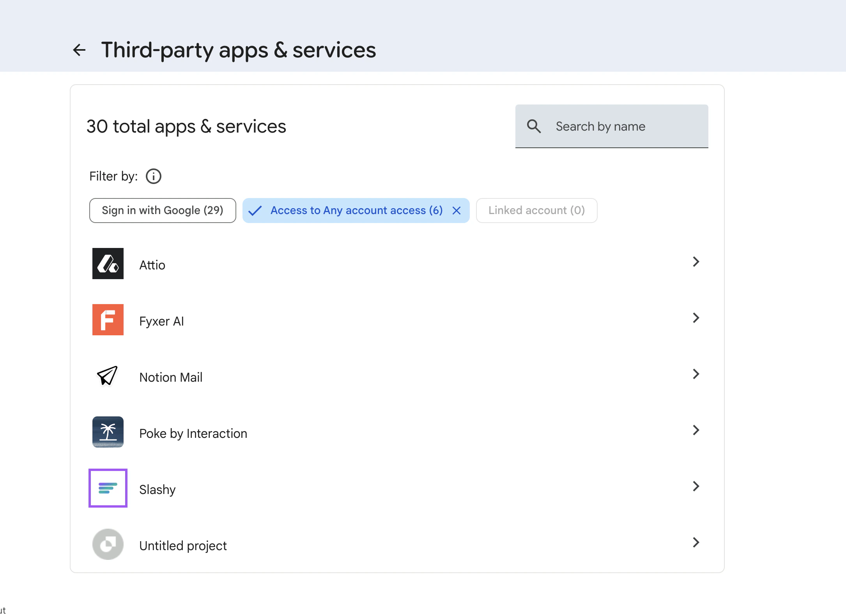Click the Third-party apps & services title
Image resolution: width=846 pixels, height=616 pixels.
[x=239, y=50]
